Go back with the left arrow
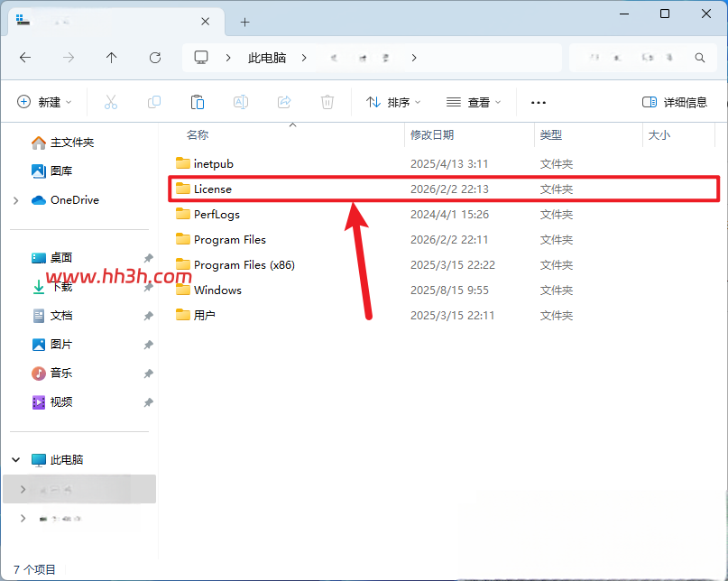 [25, 58]
